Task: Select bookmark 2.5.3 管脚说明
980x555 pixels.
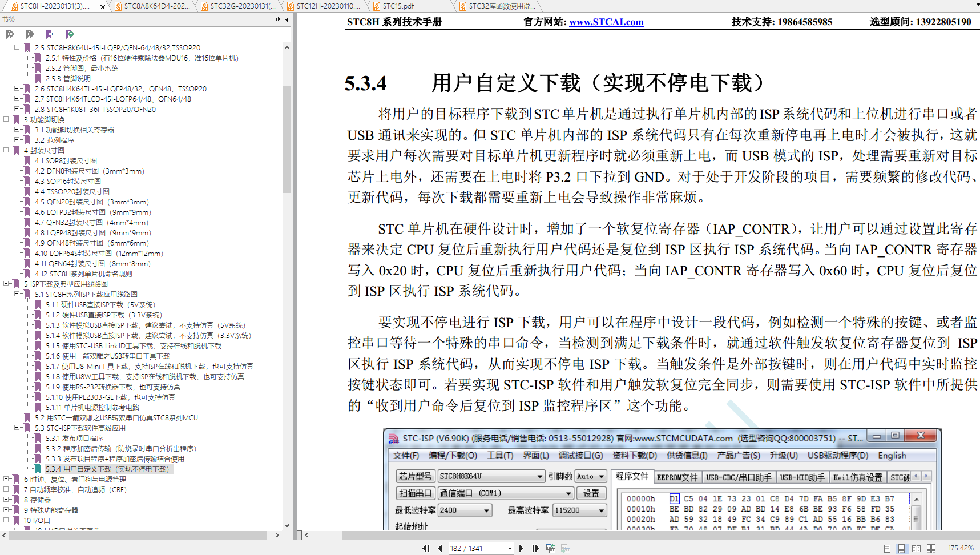Action: (68, 79)
